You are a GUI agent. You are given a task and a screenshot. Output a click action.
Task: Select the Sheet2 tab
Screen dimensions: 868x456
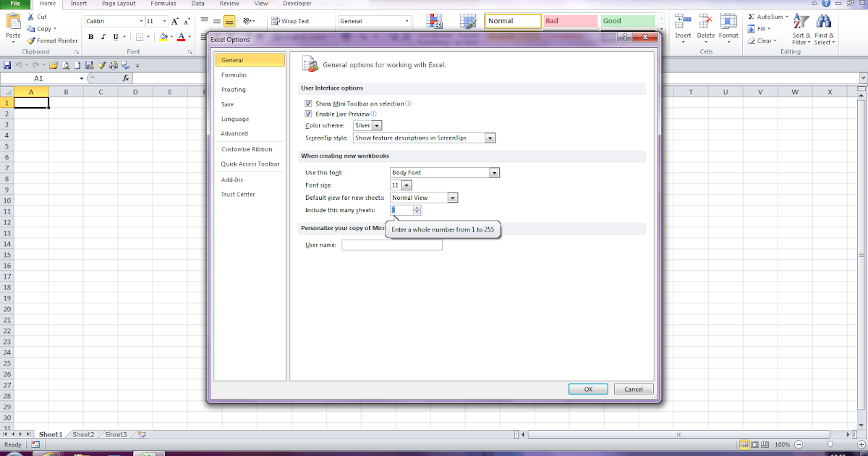[82, 434]
